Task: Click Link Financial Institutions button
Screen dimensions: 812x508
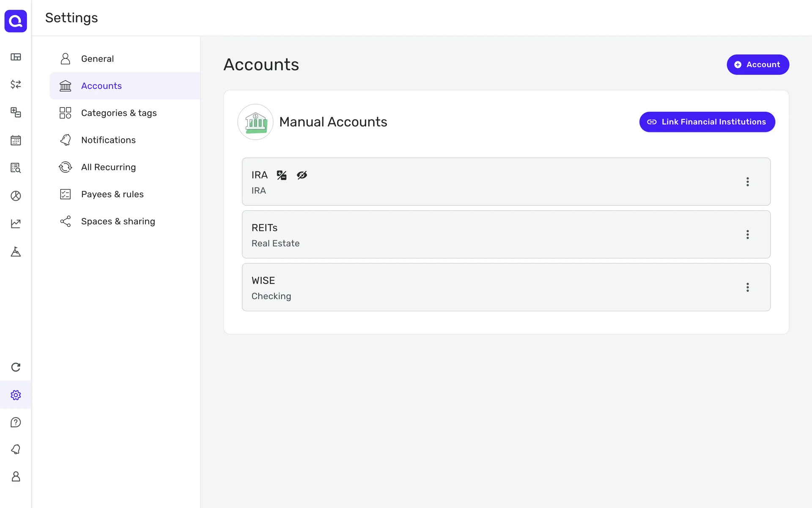Action: click(707, 122)
